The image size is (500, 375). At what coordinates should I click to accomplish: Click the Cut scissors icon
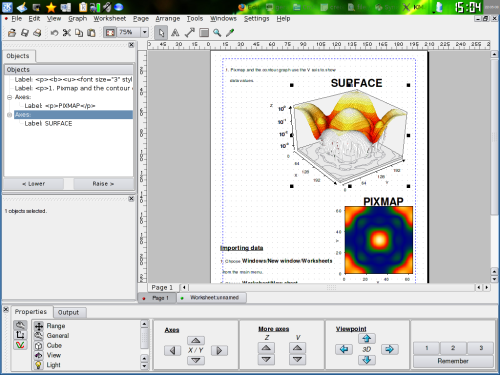point(67,33)
